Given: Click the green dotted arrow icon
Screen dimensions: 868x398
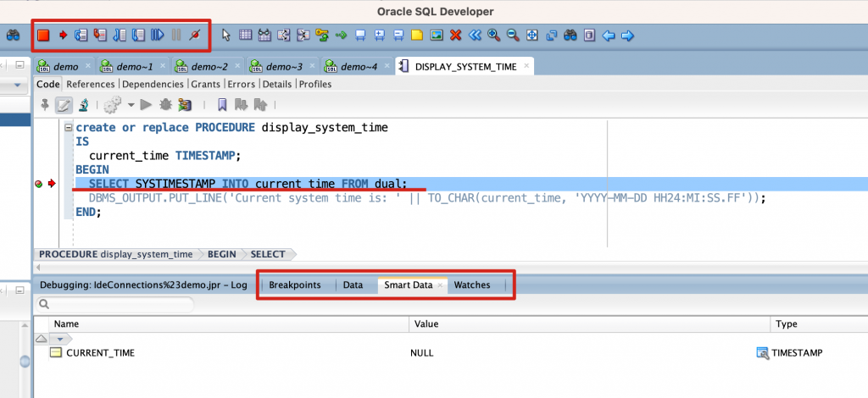Looking at the screenshot, I should (341, 36).
